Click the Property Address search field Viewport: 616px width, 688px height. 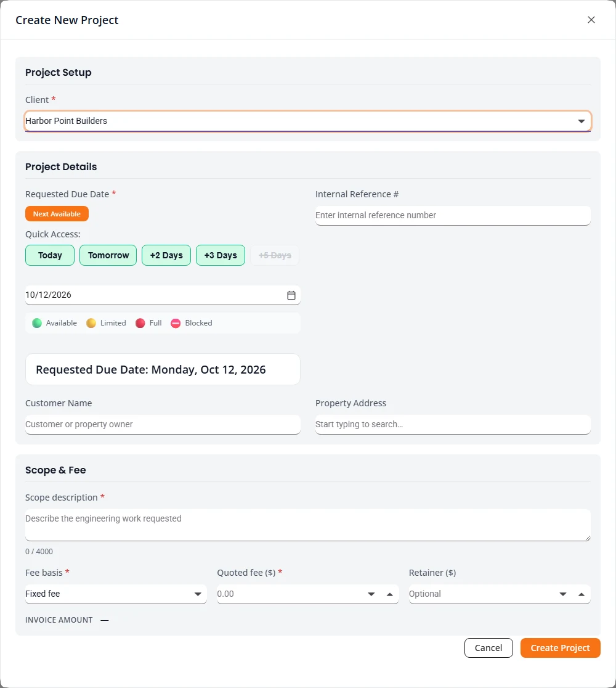pos(453,424)
